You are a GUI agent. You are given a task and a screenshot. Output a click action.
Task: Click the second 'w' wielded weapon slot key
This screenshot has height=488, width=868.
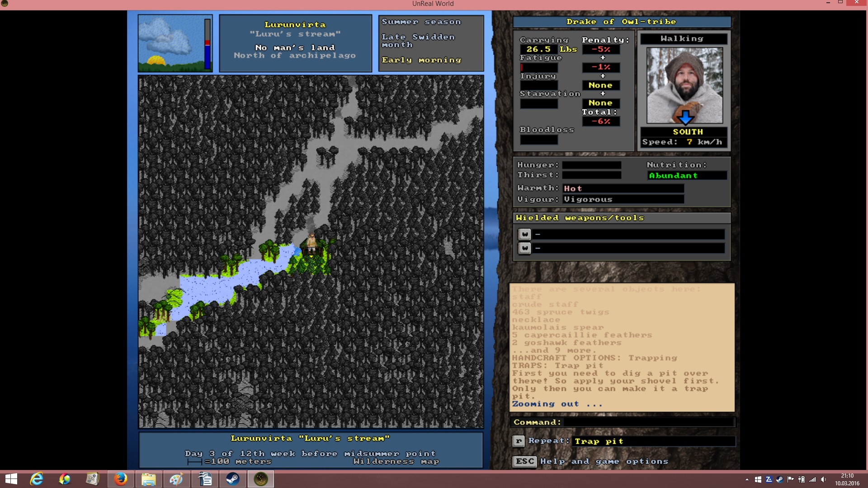524,248
